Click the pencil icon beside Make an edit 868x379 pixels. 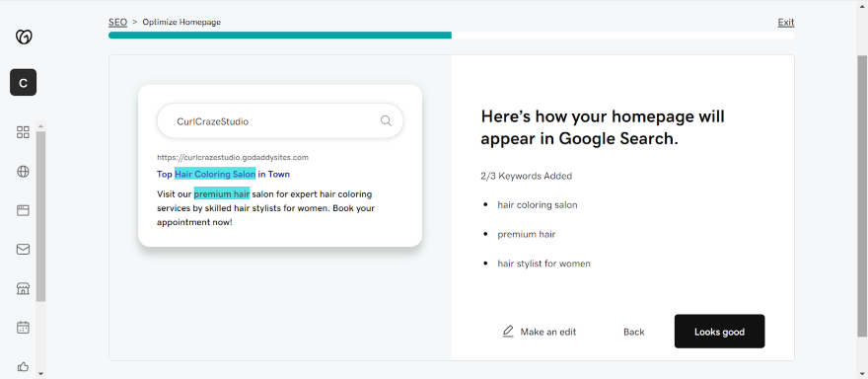pyautogui.click(x=508, y=332)
